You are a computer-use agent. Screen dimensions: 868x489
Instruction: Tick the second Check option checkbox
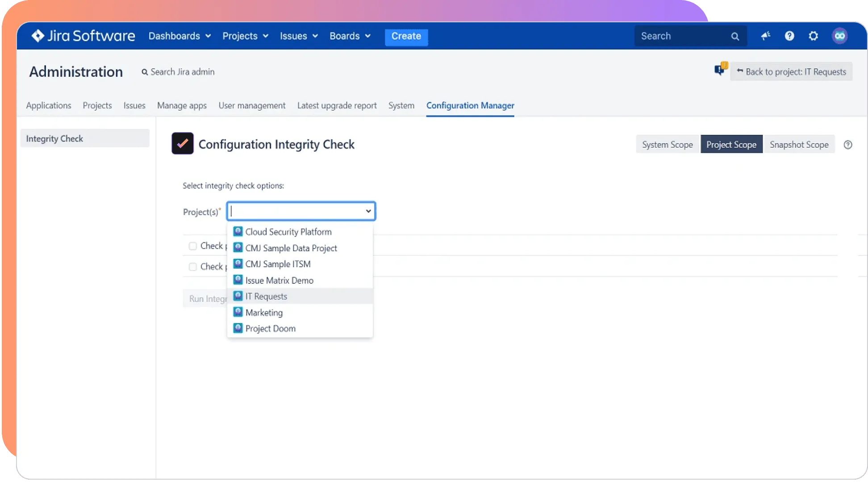[192, 267]
